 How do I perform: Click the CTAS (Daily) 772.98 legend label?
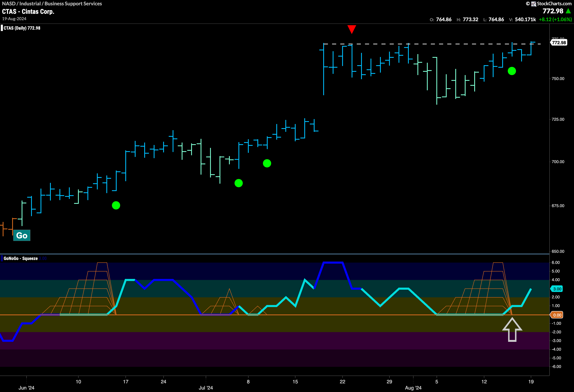(x=22, y=28)
